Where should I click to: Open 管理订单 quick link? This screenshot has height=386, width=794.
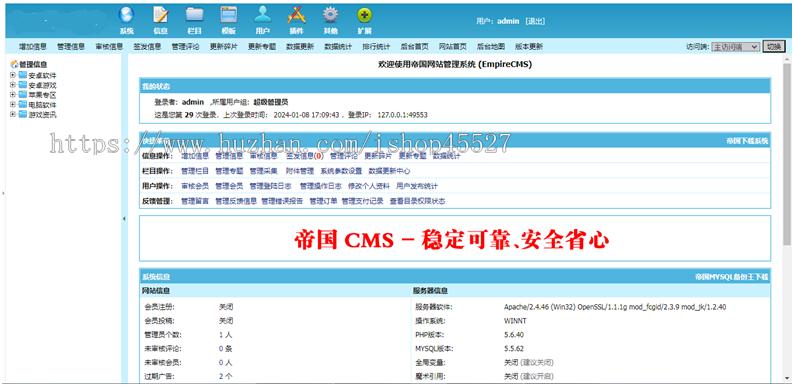pyautogui.click(x=324, y=202)
